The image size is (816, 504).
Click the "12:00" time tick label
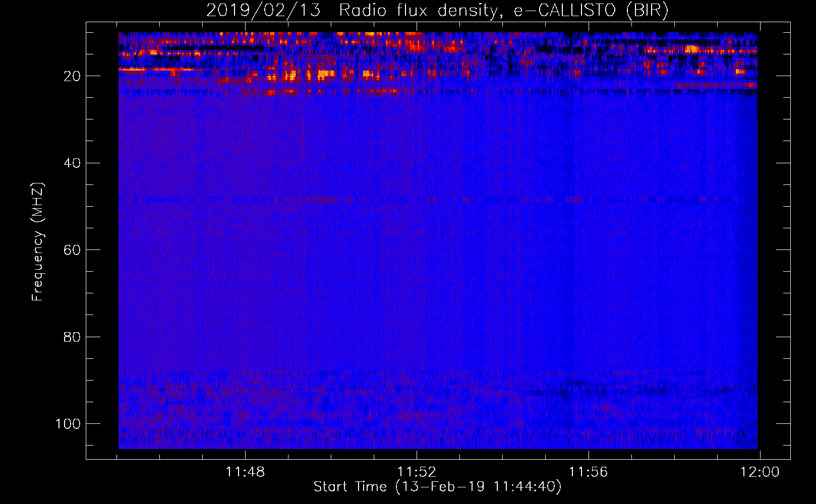760,472
